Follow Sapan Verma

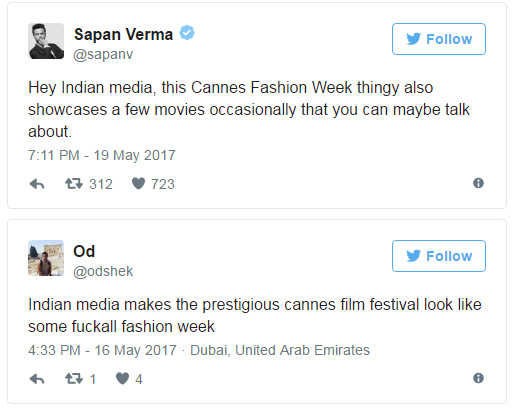coord(439,39)
